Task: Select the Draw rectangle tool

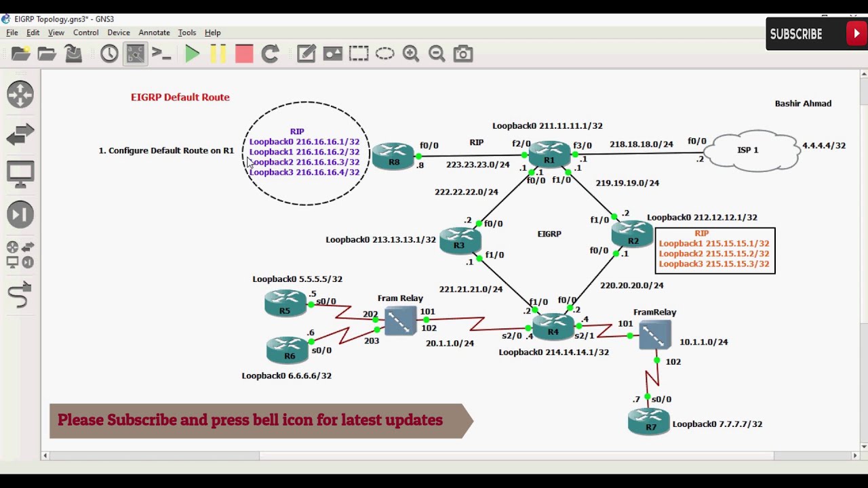Action: [359, 54]
